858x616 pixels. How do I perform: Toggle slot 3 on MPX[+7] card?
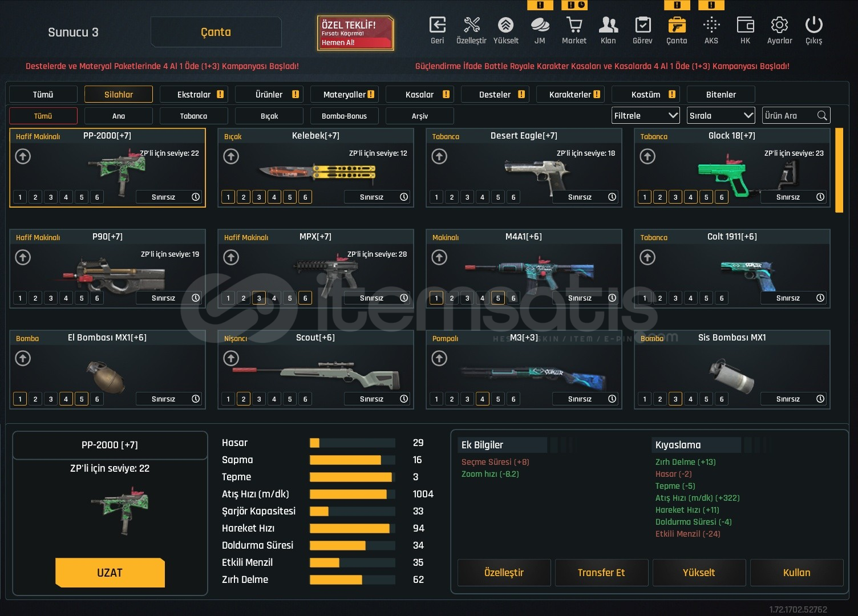(x=259, y=298)
